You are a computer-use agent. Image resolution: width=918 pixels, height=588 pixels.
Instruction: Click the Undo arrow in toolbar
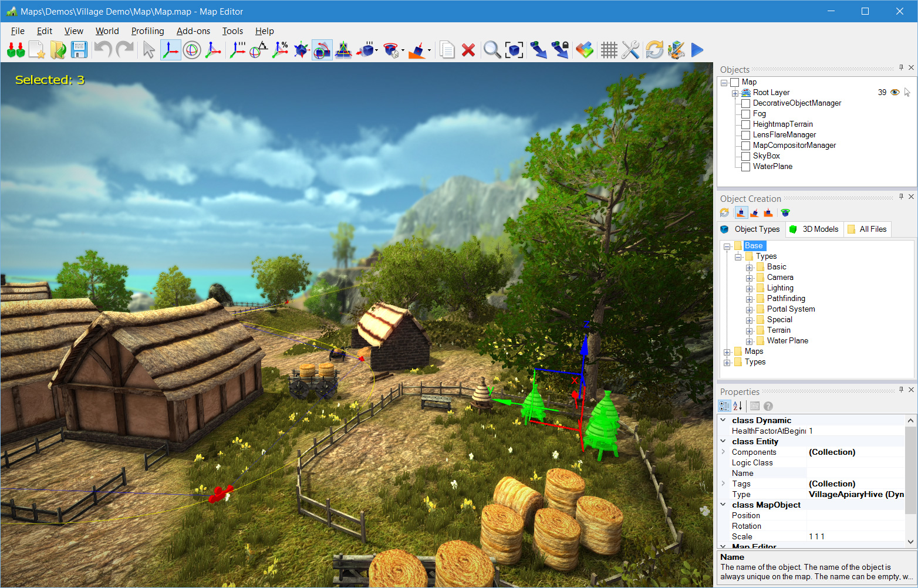click(x=103, y=50)
